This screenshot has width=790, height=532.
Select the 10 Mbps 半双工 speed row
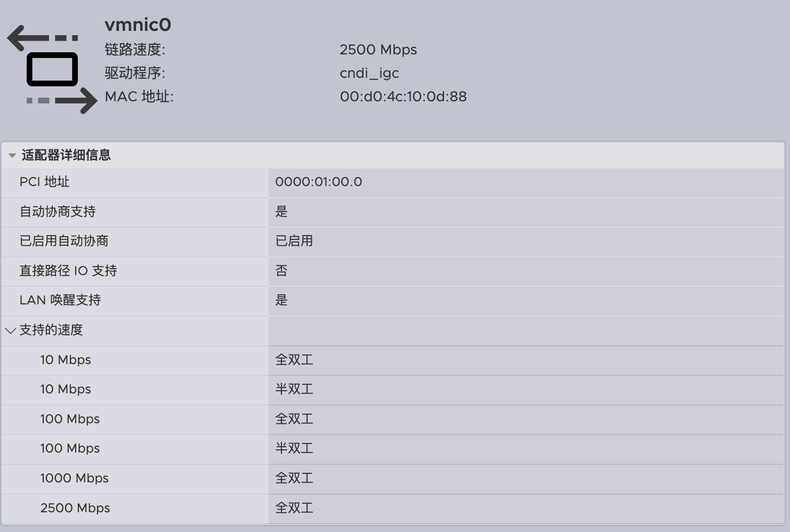pos(66,389)
